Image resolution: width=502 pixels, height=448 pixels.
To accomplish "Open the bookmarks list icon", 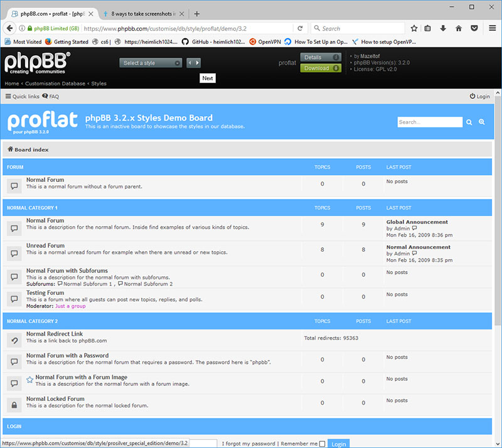I will (428, 28).
